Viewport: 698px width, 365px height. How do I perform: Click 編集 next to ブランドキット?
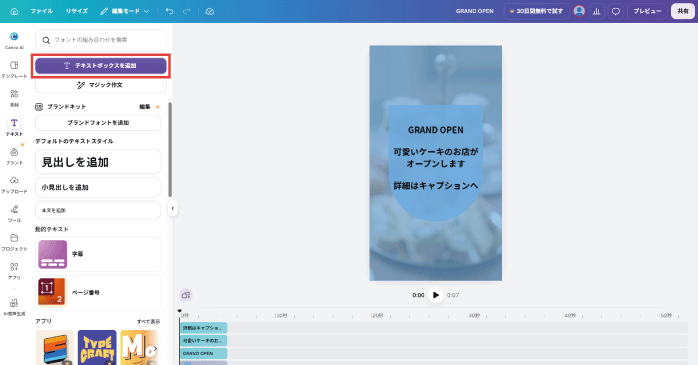(x=145, y=107)
